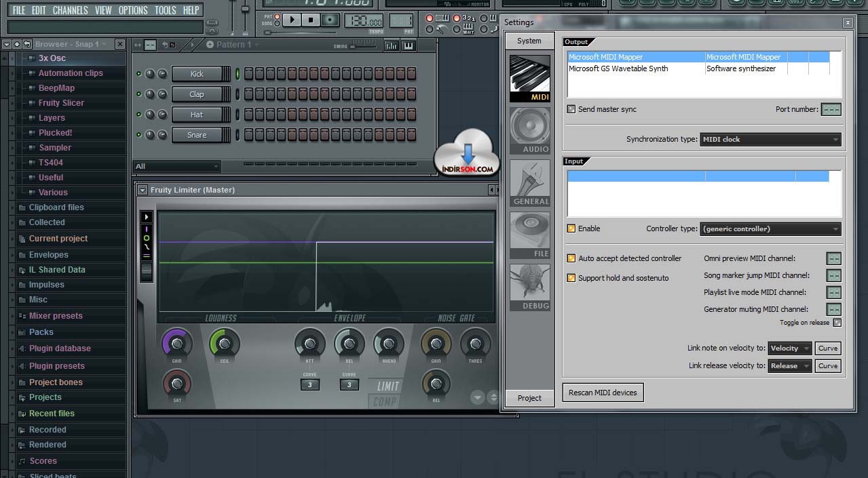Open Link release velocity dropdown
Viewport: 868px width, 478px height.
pos(790,366)
